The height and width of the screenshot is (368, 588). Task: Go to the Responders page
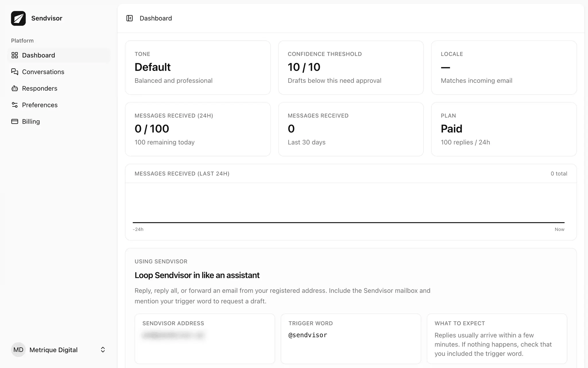[x=59, y=88]
